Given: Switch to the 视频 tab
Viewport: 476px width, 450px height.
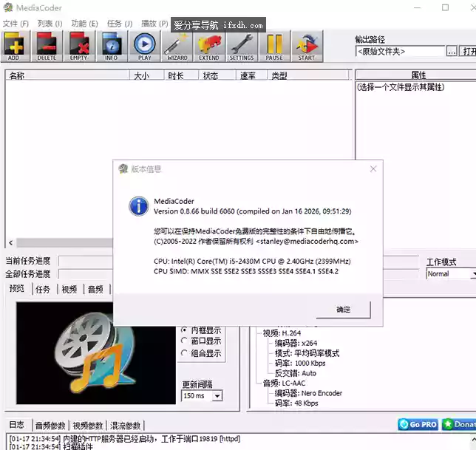Looking at the screenshot, I should 69,289.
